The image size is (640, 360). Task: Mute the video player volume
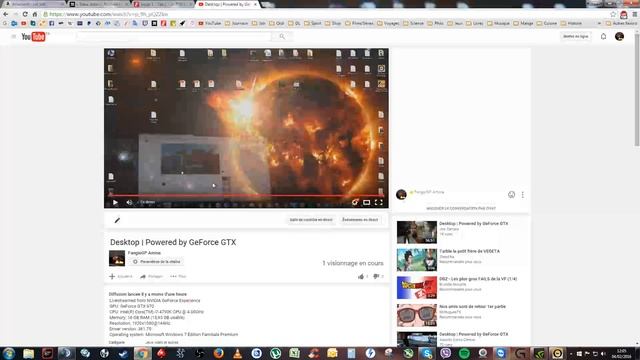129,202
